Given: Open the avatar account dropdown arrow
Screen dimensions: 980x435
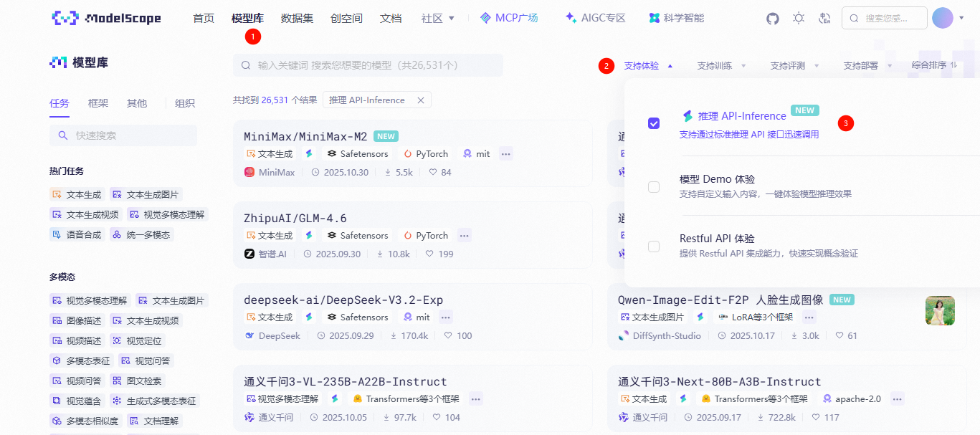Looking at the screenshot, I should pos(961,18).
